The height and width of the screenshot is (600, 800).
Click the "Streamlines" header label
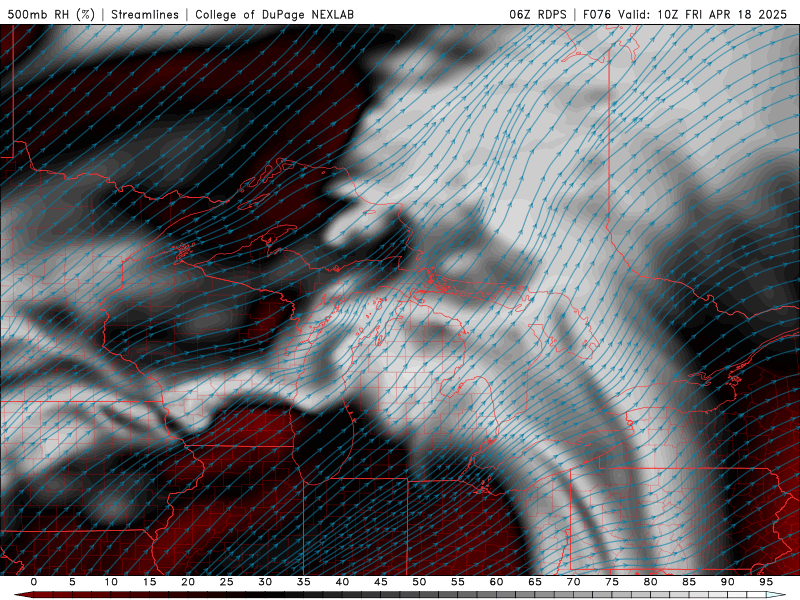145,14
